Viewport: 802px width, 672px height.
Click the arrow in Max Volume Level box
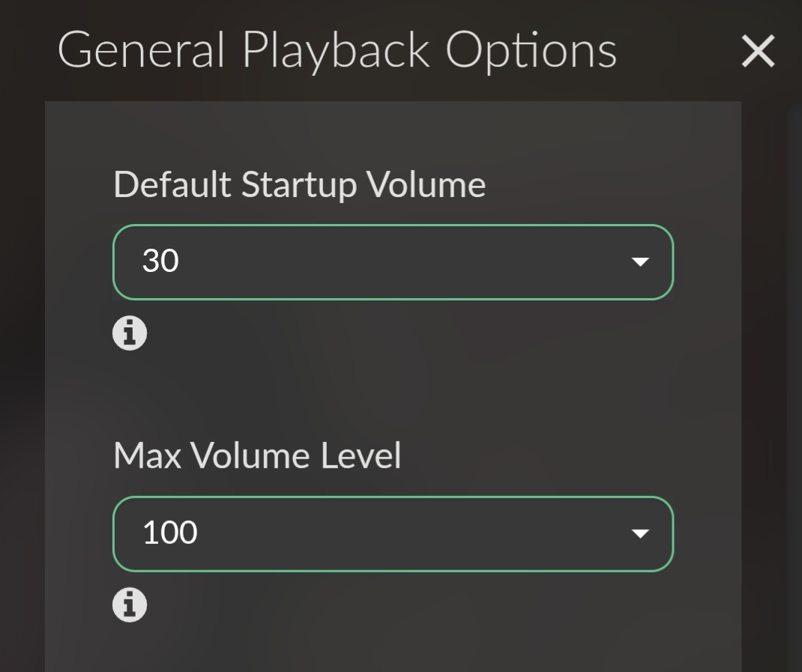[640, 534]
